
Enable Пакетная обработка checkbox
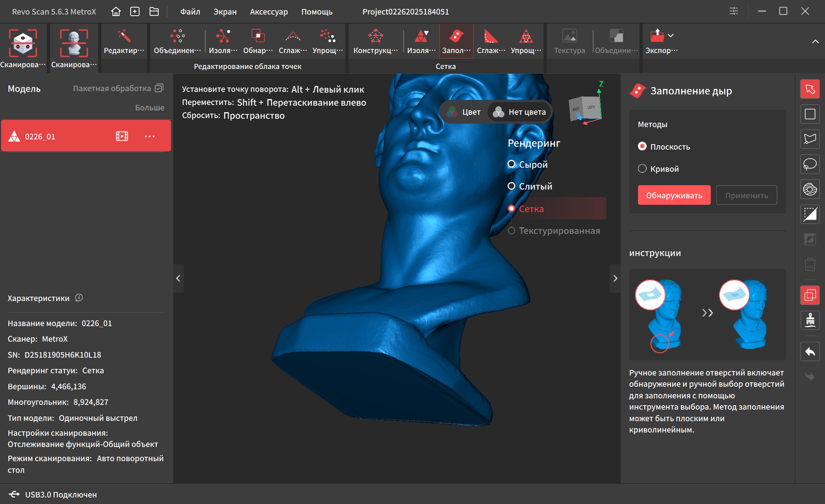[x=159, y=88]
